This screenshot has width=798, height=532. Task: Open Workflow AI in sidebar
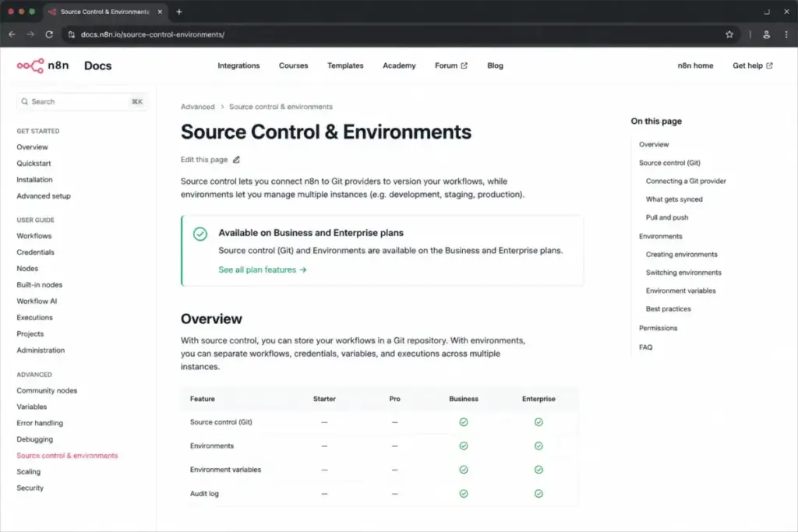[37, 301]
